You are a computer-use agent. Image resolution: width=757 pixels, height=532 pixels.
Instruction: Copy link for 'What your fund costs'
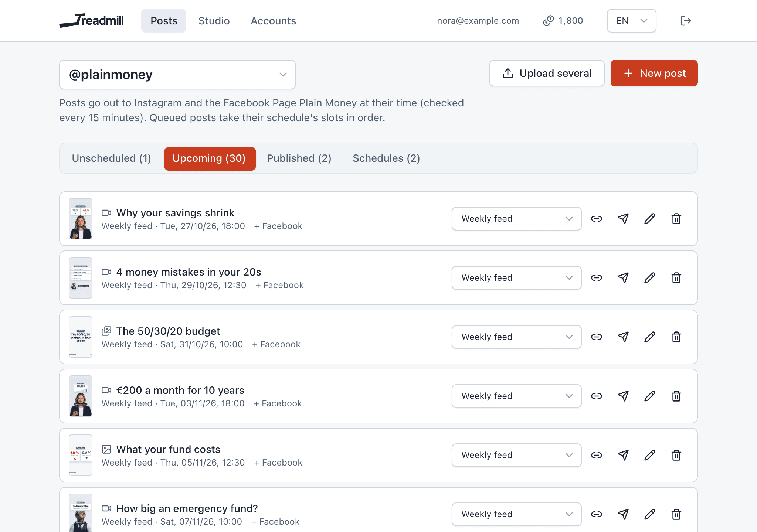(x=597, y=455)
